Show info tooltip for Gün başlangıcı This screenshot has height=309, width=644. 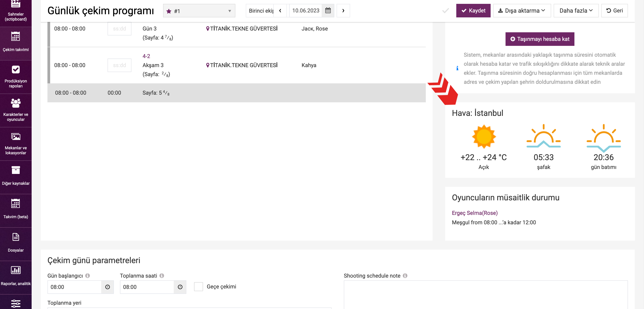(x=87, y=276)
